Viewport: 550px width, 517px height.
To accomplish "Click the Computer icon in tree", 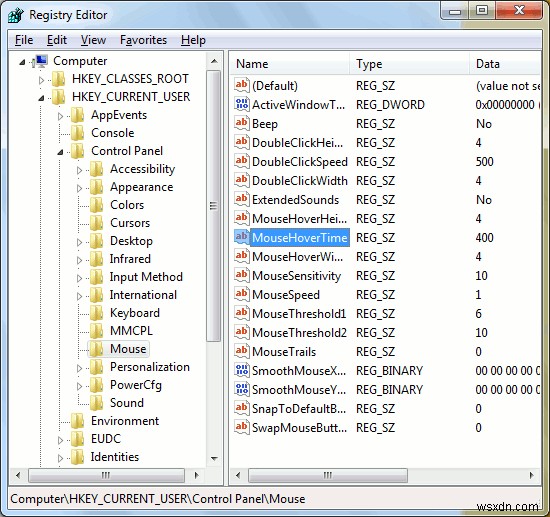I will tap(41, 61).
